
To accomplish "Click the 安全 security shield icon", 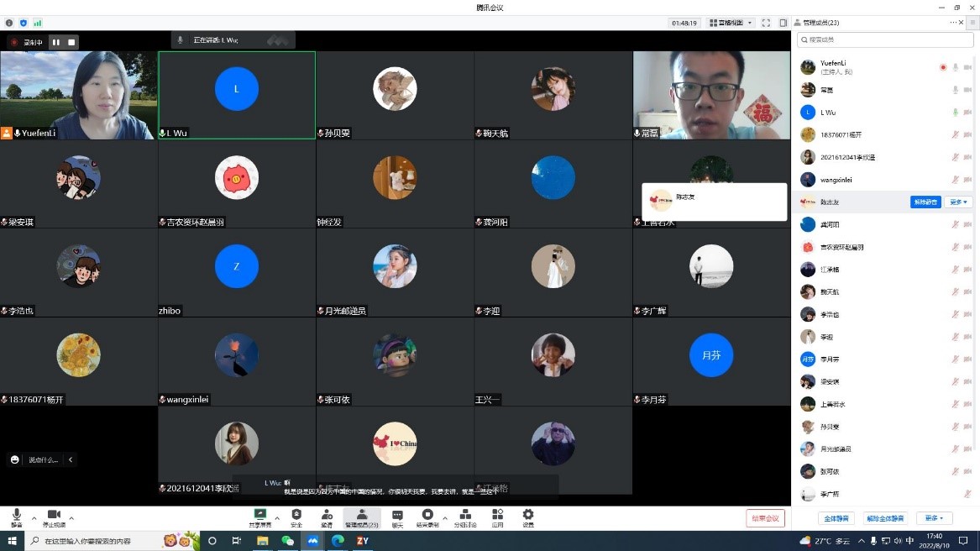I will pos(296,517).
